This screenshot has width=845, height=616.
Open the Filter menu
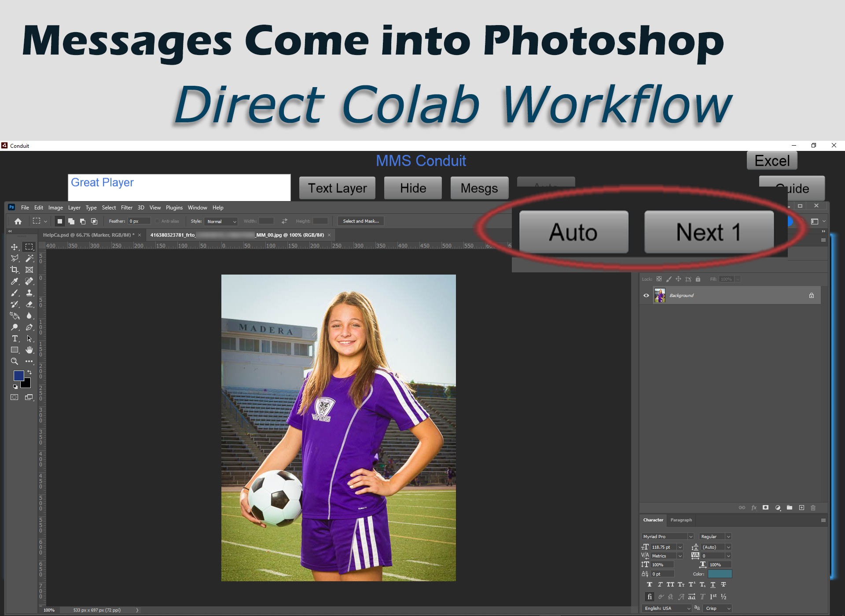127,208
